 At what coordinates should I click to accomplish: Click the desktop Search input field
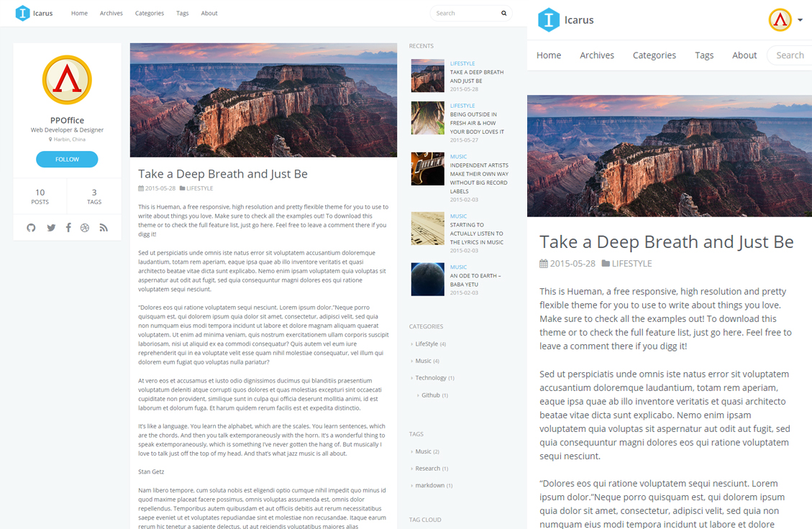[x=464, y=13]
